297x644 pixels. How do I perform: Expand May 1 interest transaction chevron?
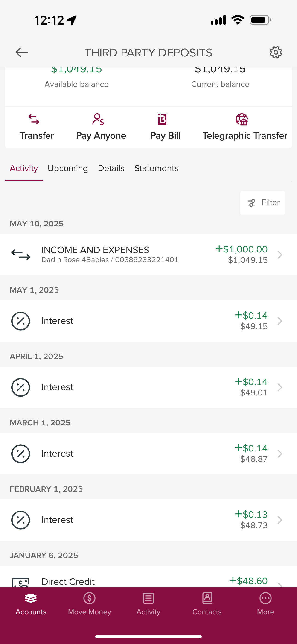click(280, 321)
